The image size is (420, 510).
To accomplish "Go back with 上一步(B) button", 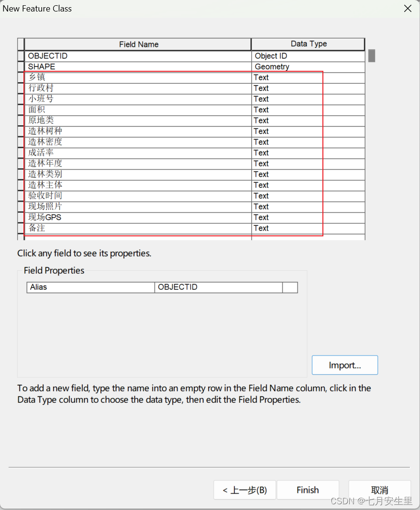I will click(244, 490).
